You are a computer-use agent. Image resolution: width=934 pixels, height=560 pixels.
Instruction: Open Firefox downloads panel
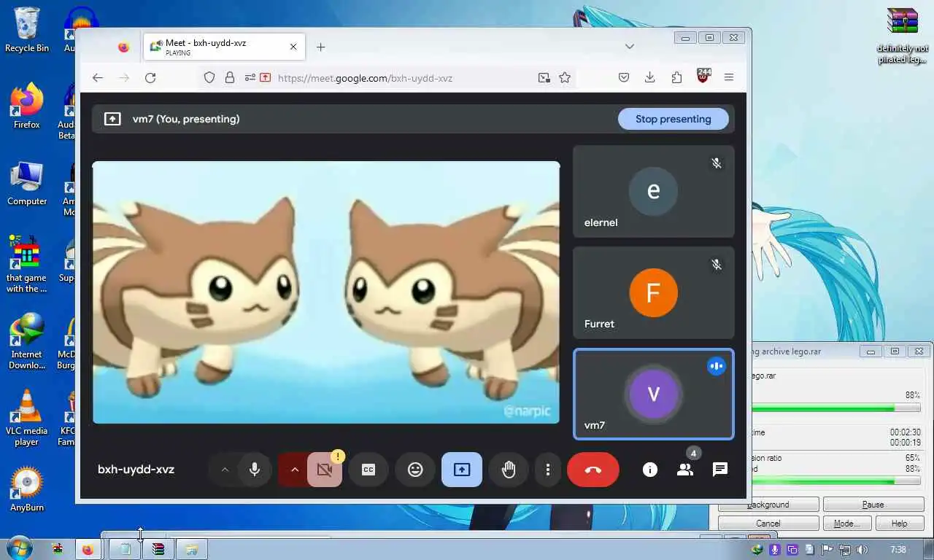(x=649, y=78)
